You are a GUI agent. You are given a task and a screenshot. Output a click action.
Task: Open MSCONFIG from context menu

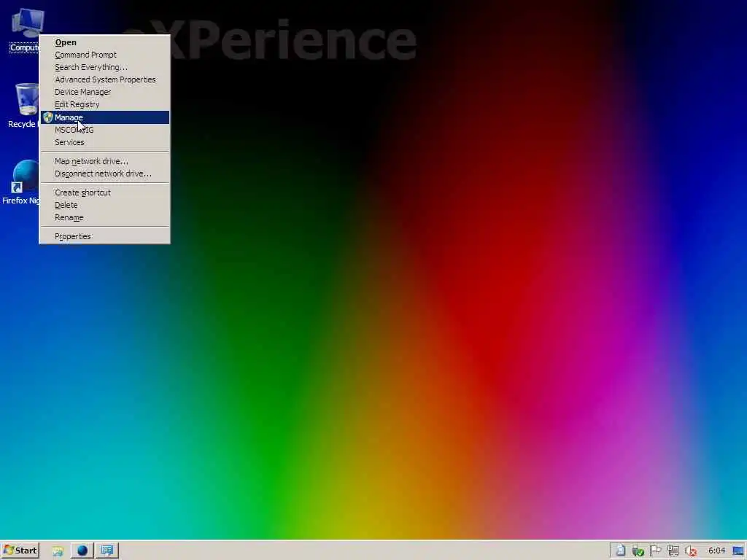tap(104, 130)
